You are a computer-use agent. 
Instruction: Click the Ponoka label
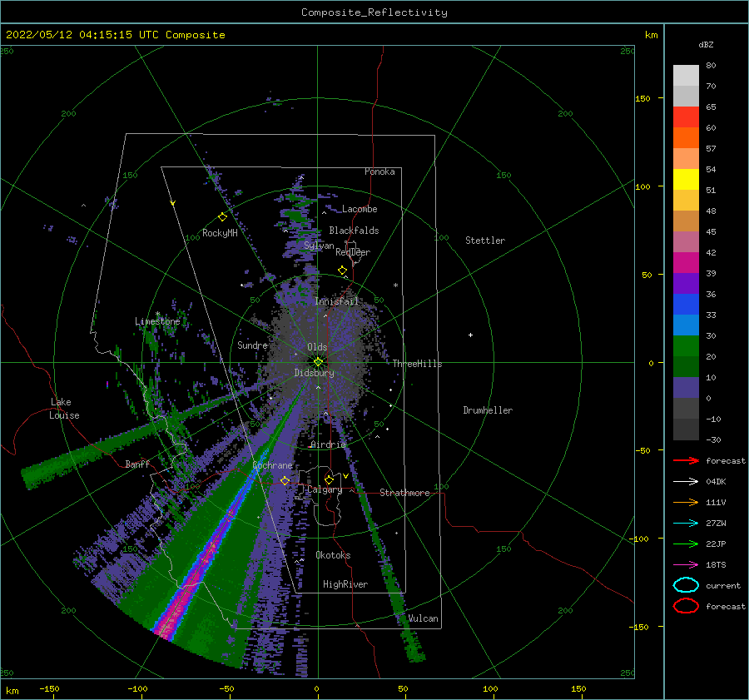click(x=379, y=171)
